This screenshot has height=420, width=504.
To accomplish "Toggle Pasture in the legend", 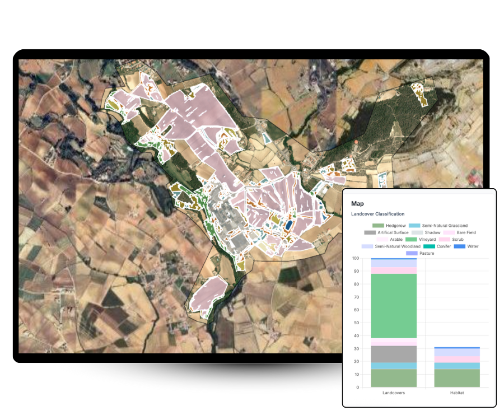I will click(419, 254).
